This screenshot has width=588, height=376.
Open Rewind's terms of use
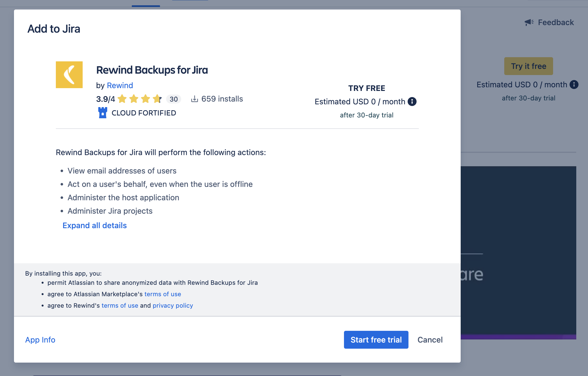120,305
